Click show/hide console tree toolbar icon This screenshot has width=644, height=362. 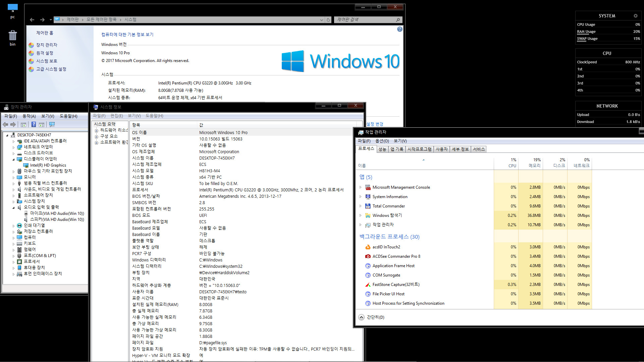click(23, 124)
